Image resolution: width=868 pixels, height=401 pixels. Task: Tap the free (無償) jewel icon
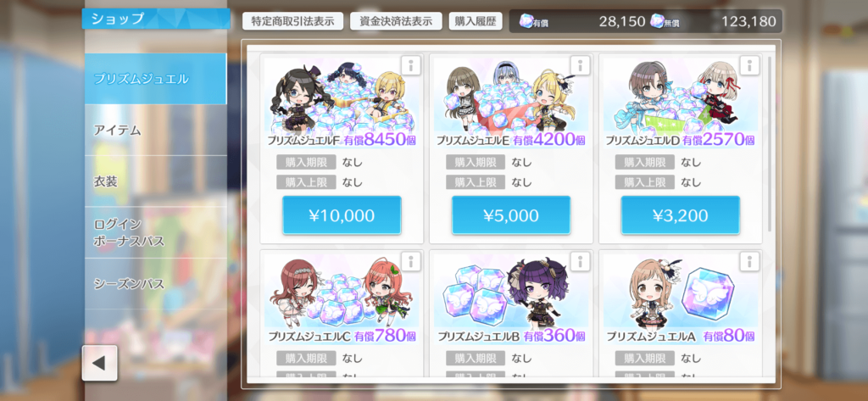pos(657,21)
